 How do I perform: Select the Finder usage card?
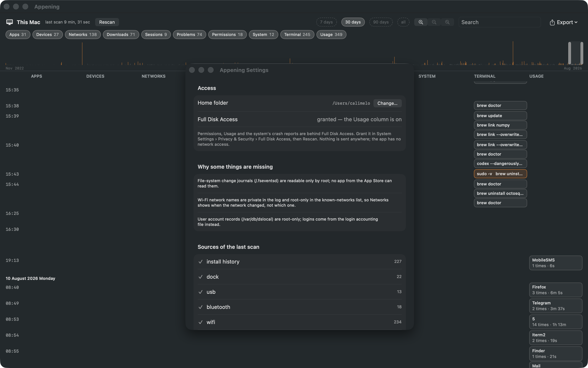556,354
